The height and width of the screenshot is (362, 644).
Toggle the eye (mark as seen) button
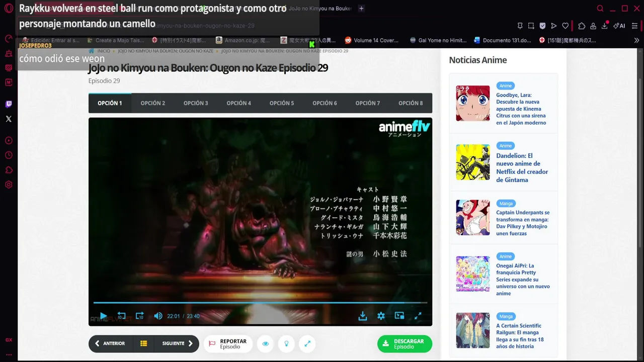(x=265, y=343)
